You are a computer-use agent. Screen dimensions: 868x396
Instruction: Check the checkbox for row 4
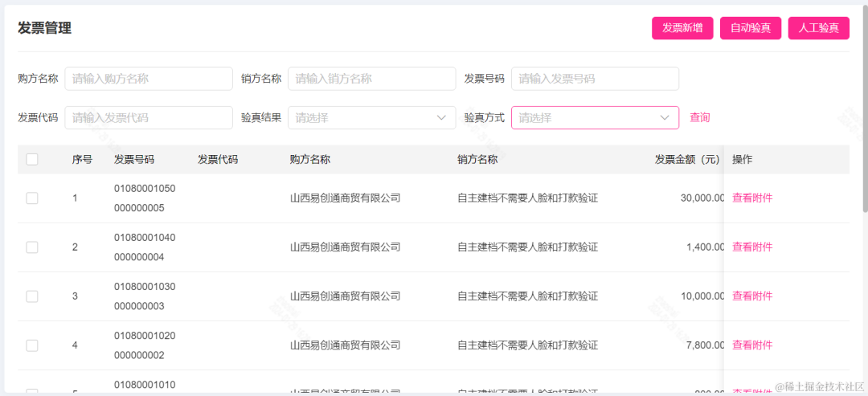(x=32, y=345)
